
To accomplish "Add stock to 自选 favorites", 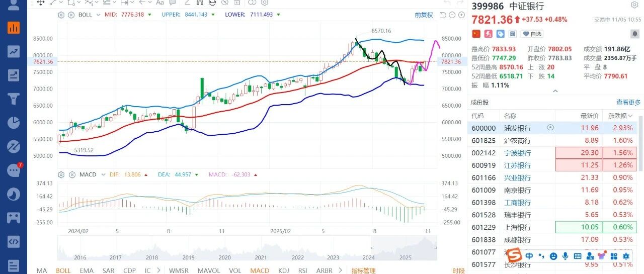I will click(x=532, y=34).
